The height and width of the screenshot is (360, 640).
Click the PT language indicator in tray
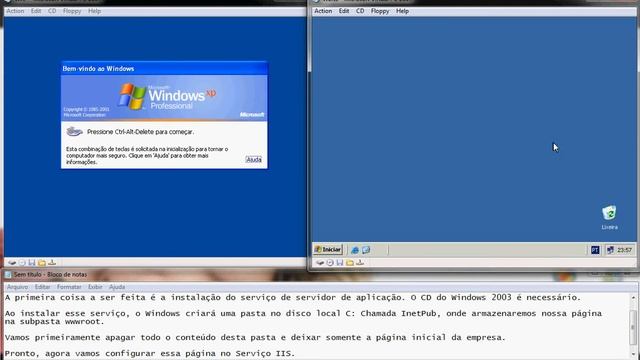tap(595, 250)
